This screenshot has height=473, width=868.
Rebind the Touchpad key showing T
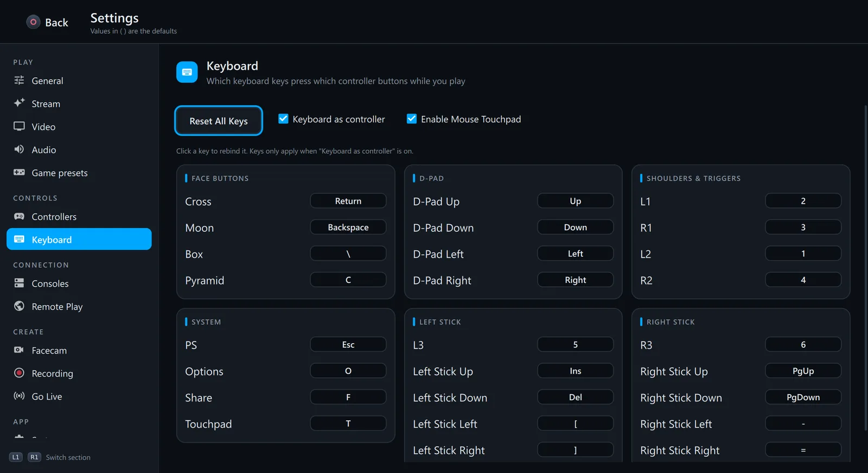348,424
